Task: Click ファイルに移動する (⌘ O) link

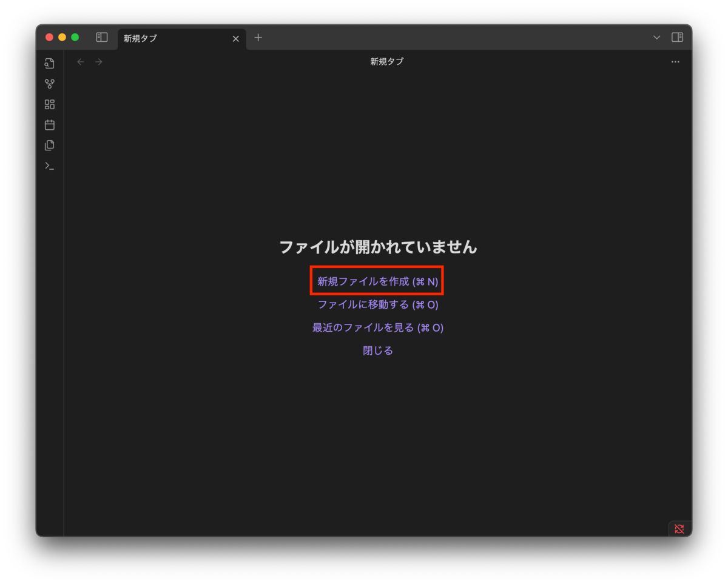Action: click(x=378, y=304)
